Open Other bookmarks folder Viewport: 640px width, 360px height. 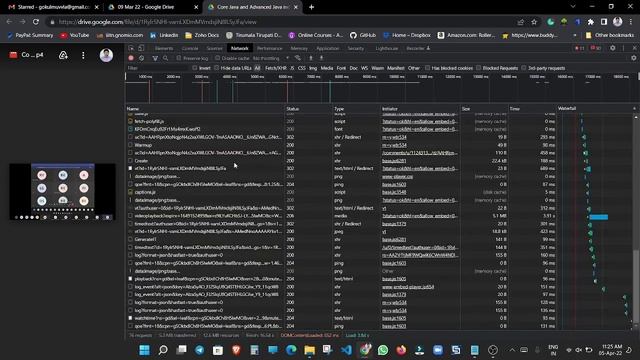tap(610, 36)
